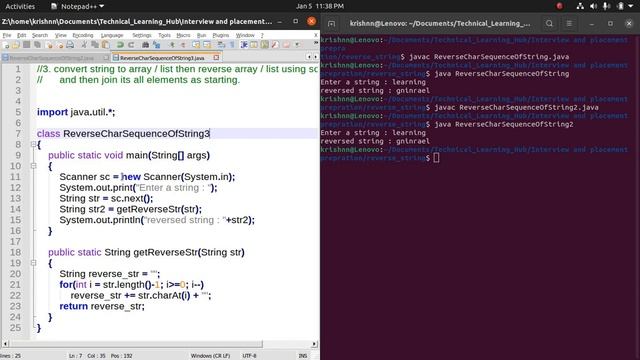Open the Notepad++ app menu dropdown in top bar

coord(78,6)
